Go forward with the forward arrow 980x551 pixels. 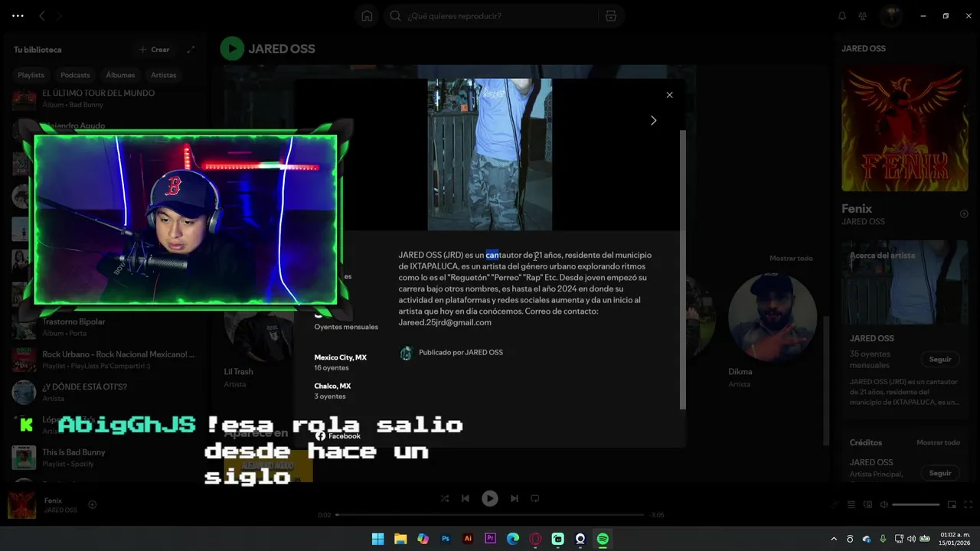pyautogui.click(x=59, y=15)
